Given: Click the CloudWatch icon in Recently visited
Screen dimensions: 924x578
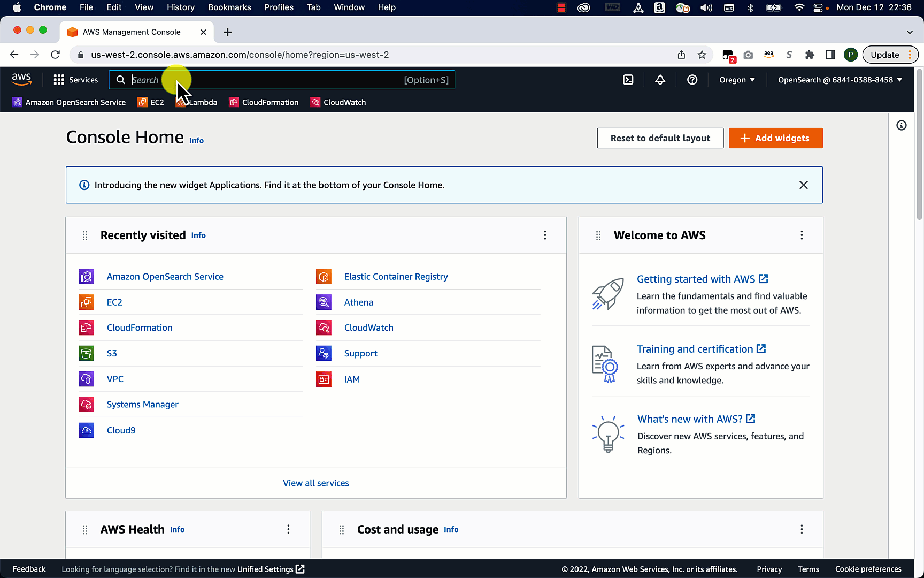Looking at the screenshot, I should pyautogui.click(x=324, y=328).
